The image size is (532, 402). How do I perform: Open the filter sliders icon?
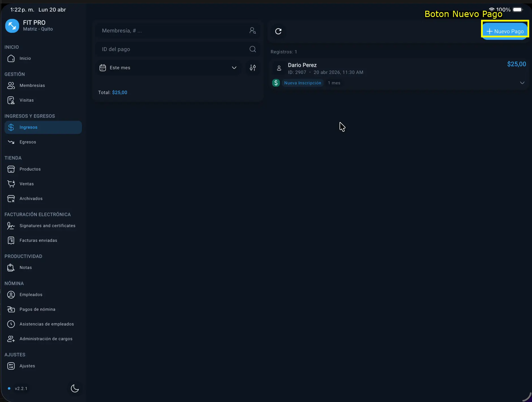pyautogui.click(x=253, y=68)
